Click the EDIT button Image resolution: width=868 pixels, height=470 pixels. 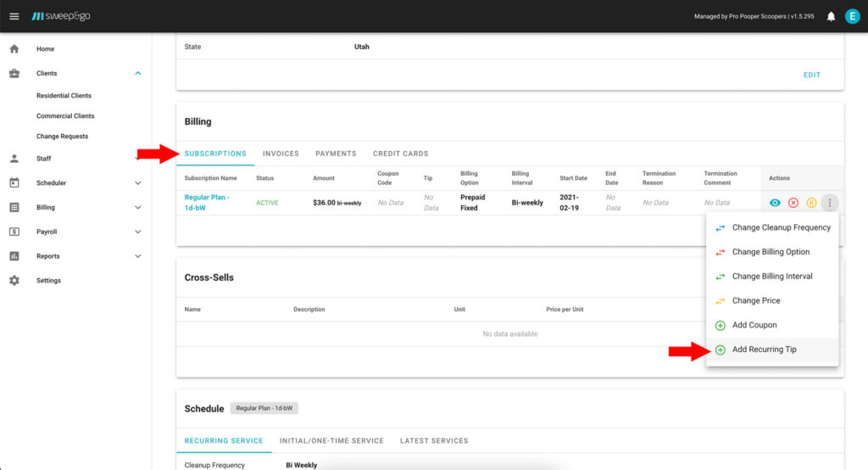coord(811,75)
